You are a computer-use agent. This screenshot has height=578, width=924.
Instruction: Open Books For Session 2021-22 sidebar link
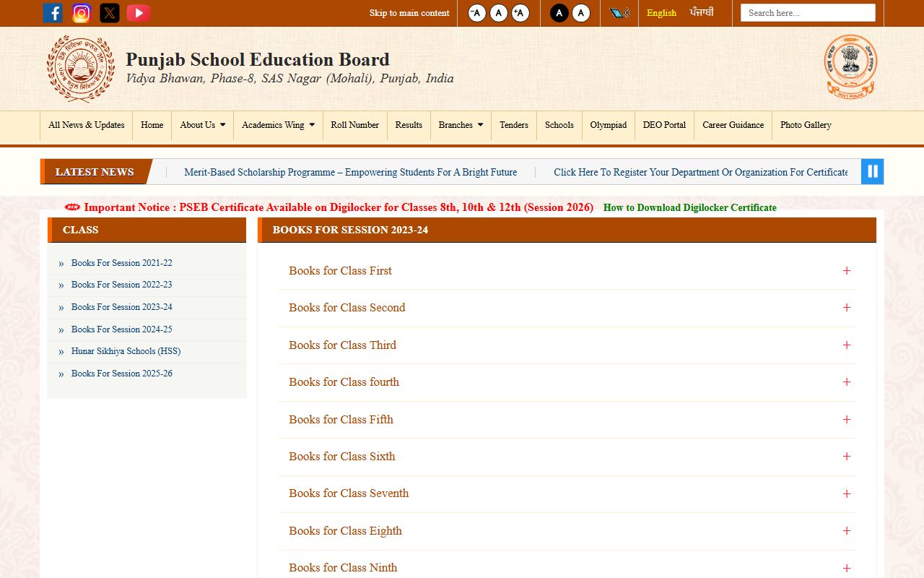pos(121,263)
